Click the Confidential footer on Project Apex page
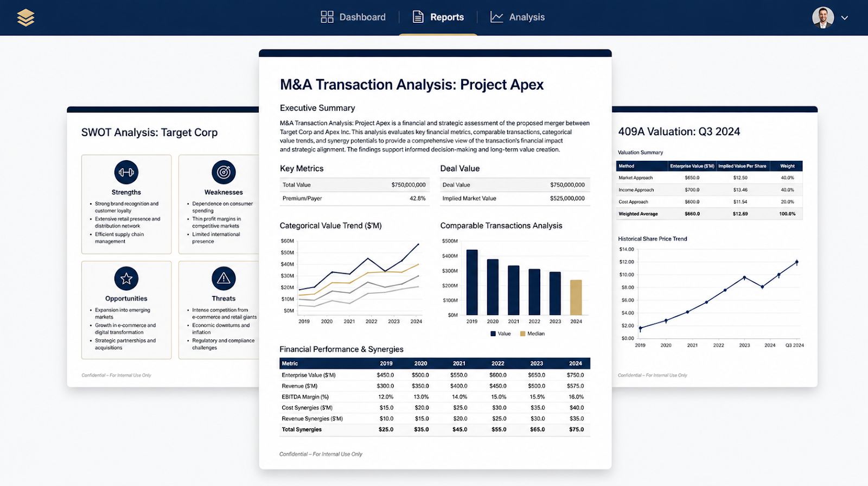 coord(321,454)
